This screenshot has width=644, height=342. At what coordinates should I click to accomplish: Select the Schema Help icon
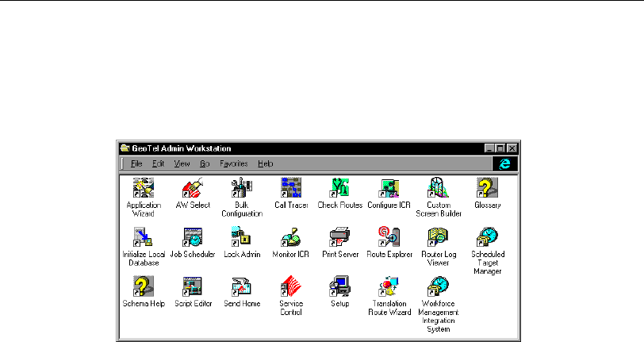pos(144,286)
